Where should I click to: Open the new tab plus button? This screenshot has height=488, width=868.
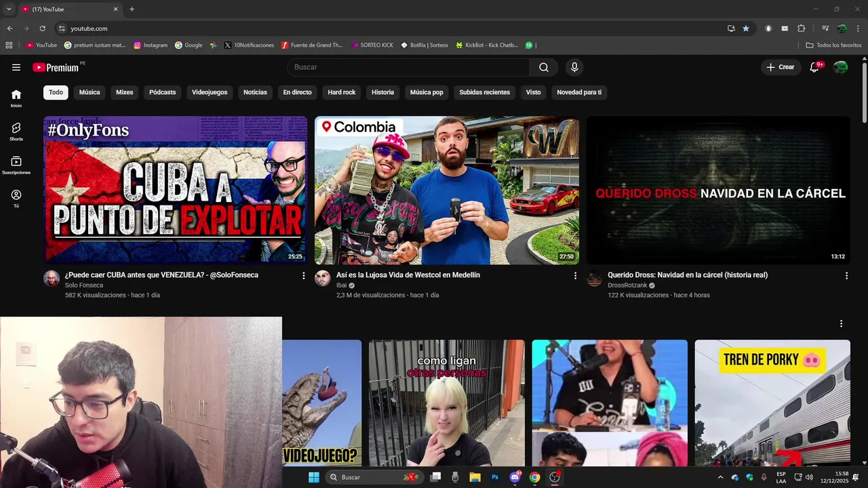[132, 9]
